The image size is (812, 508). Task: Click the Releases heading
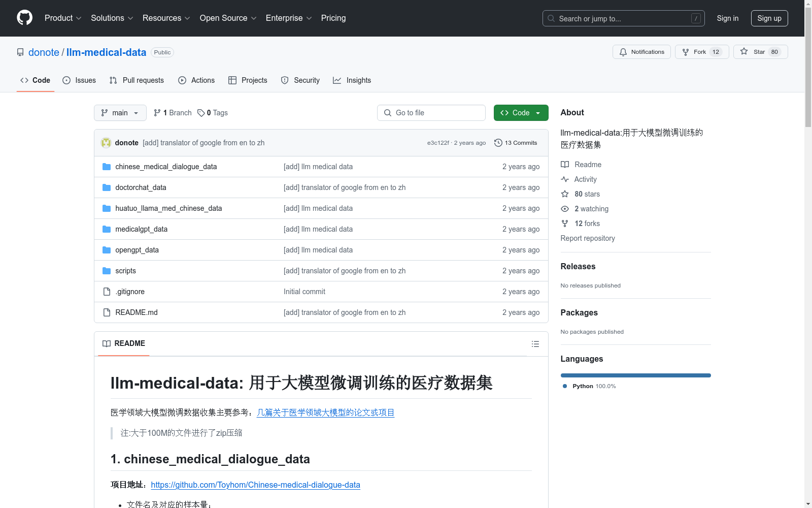pyautogui.click(x=578, y=266)
